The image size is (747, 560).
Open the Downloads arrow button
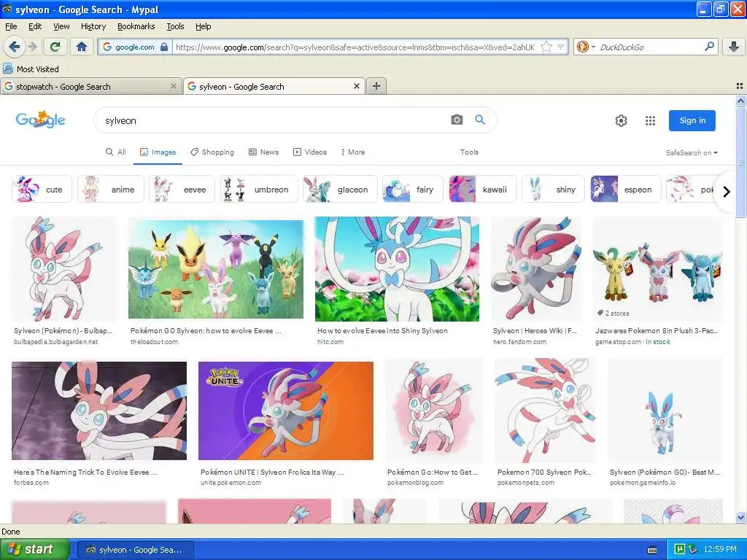[734, 47]
